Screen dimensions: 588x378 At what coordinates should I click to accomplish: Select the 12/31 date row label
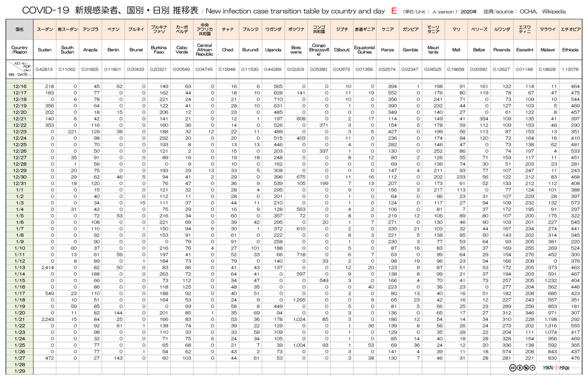point(19,183)
